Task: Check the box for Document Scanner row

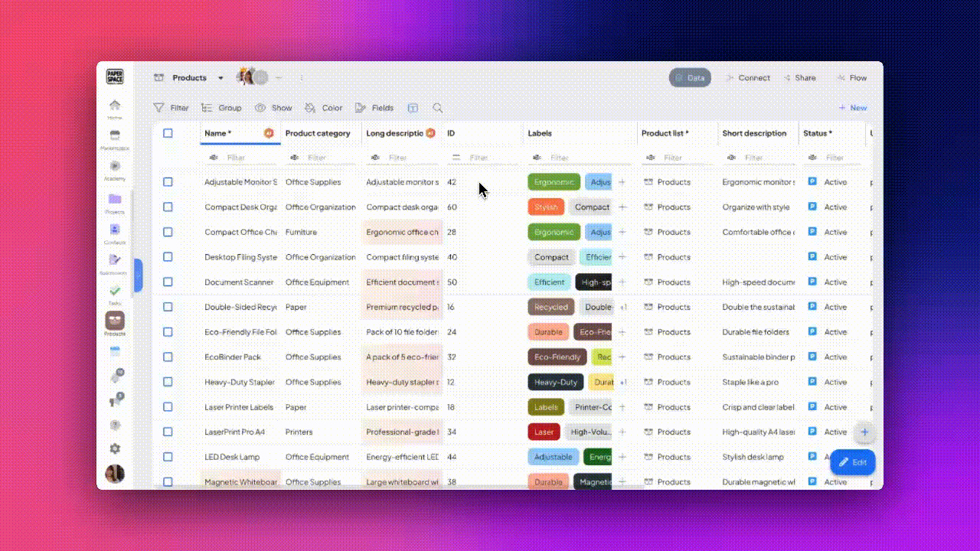Action: tap(168, 282)
